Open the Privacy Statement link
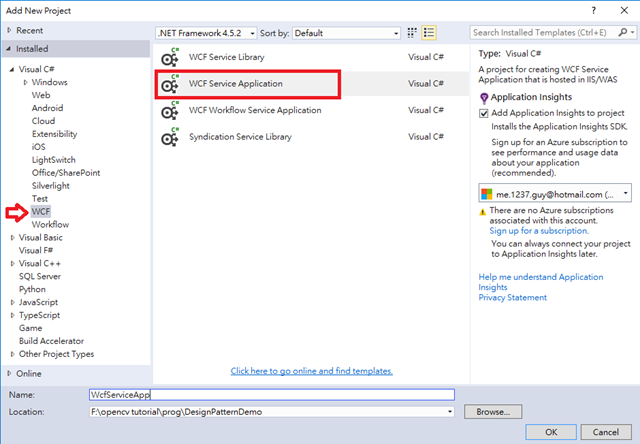This screenshot has height=444, width=640. pos(512,297)
